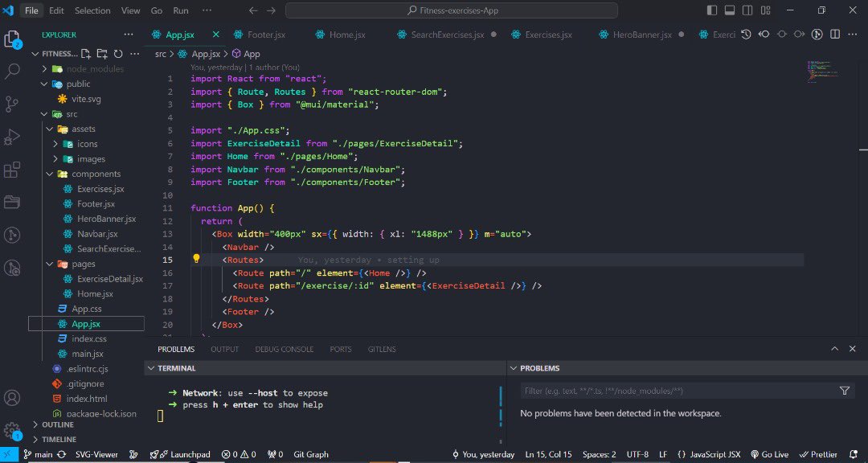Click Git Graph in status bar
Image resolution: width=868 pixels, height=463 pixels.
click(x=311, y=454)
